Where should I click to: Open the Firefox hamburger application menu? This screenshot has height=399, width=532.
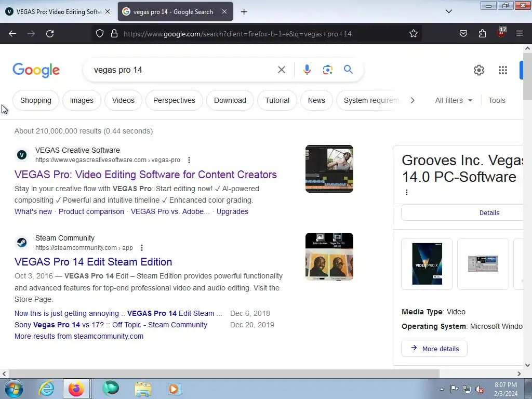[x=520, y=34]
